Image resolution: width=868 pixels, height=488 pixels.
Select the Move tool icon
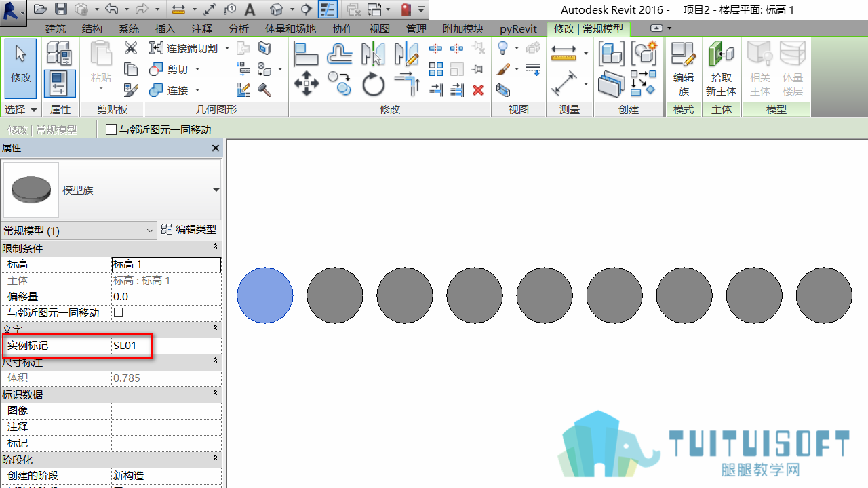coord(307,84)
